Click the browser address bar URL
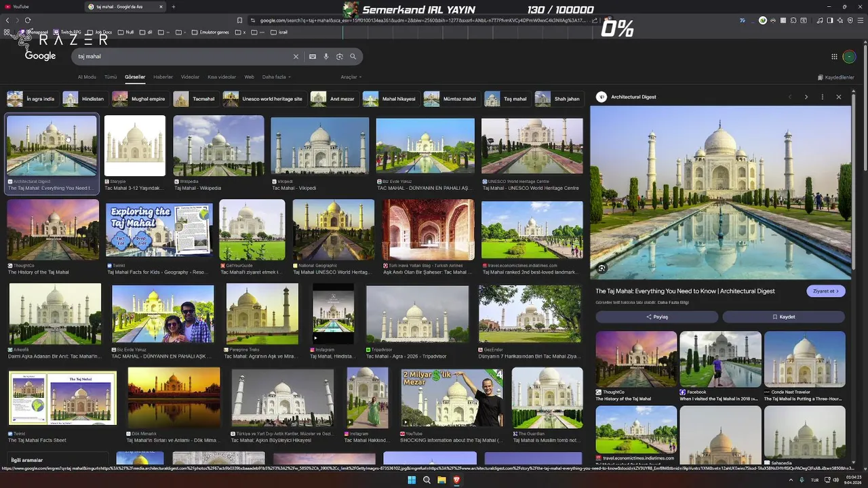868x488 pixels. point(420,20)
